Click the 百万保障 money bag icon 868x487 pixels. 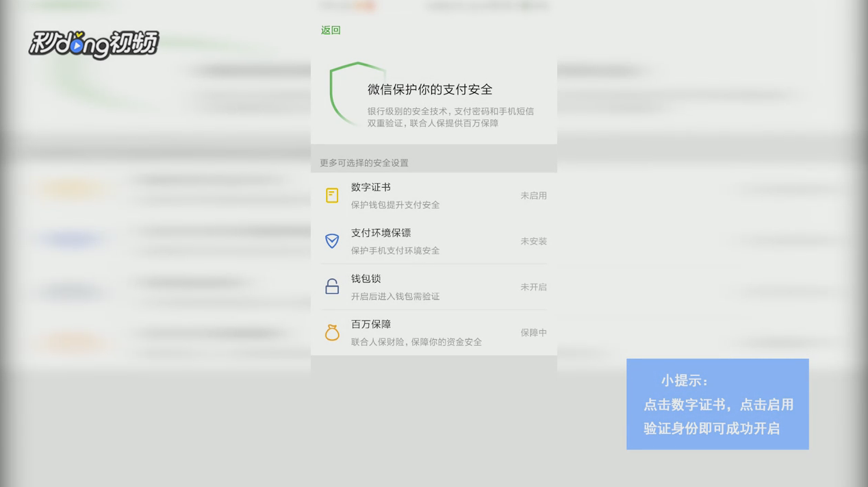(332, 332)
